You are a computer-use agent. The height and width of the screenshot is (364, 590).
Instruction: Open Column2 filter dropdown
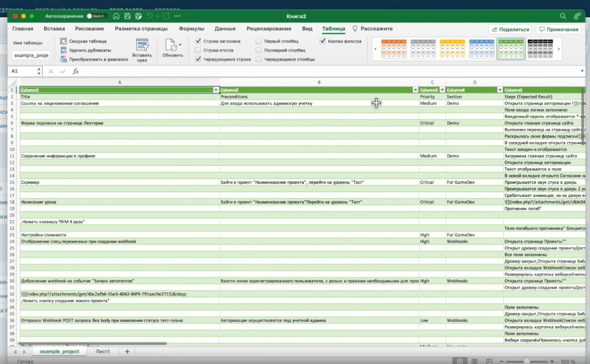pos(415,90)
